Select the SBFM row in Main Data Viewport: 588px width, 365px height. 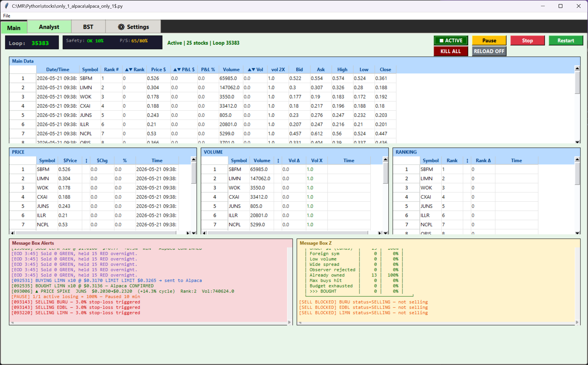(203, 78)
